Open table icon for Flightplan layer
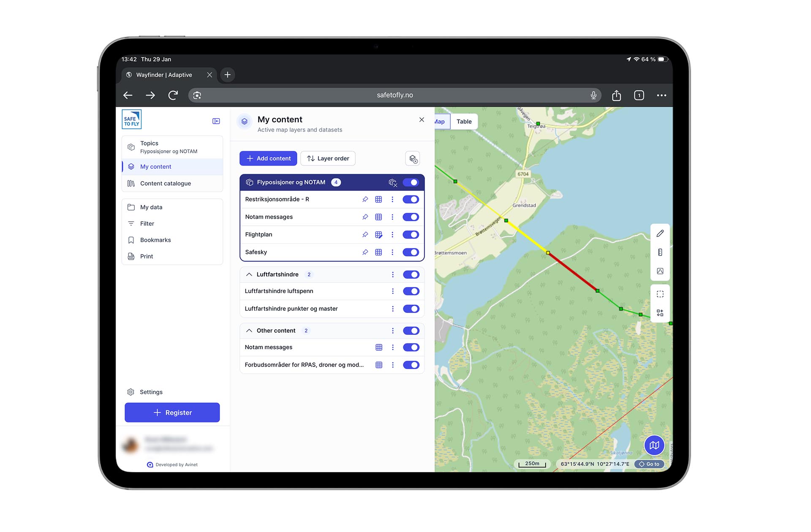 378,235
